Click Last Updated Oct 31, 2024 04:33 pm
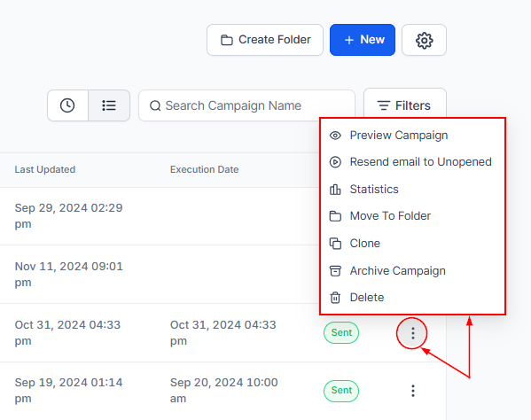Viewport: 531px width, 420px height. [x=67, y=333]
